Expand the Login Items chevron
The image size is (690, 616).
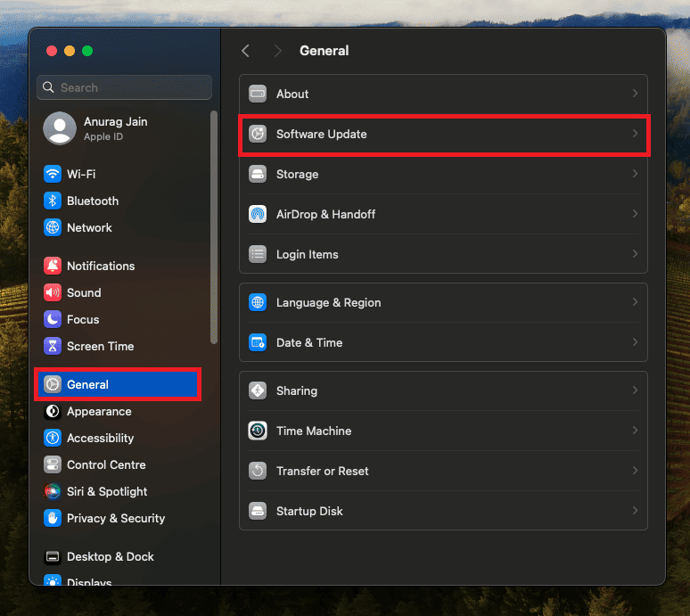click(635, 253)
